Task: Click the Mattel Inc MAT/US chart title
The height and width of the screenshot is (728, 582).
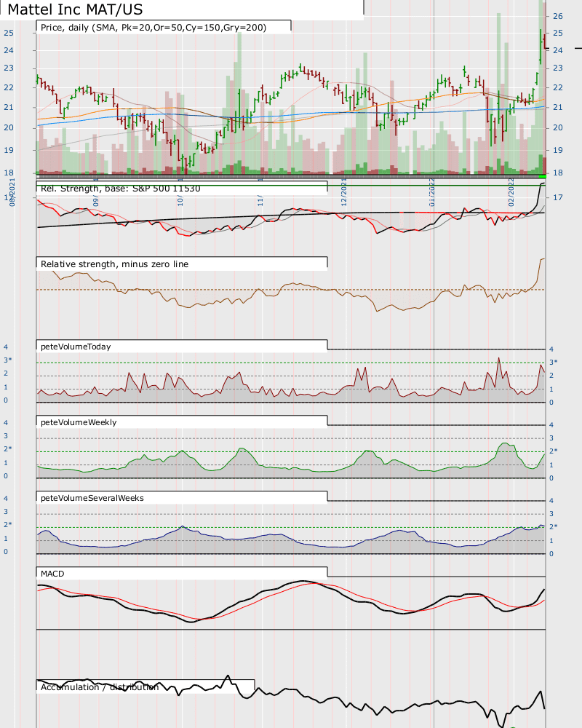Action: pos(75,9)
